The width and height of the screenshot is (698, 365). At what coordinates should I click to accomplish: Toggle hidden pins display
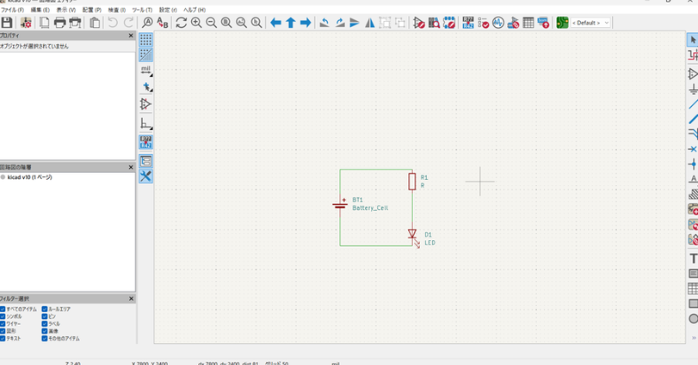click(146, 104)
